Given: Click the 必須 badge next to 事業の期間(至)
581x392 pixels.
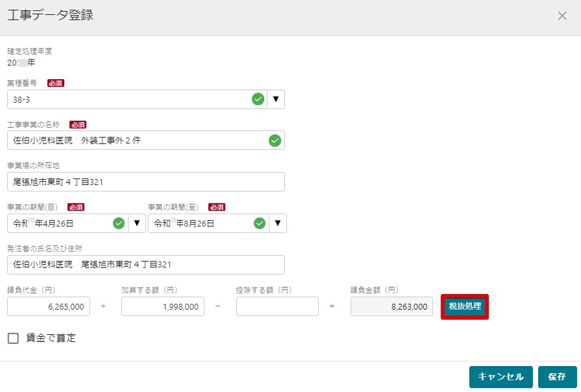Looking at the screenshot, I should 217,207.
